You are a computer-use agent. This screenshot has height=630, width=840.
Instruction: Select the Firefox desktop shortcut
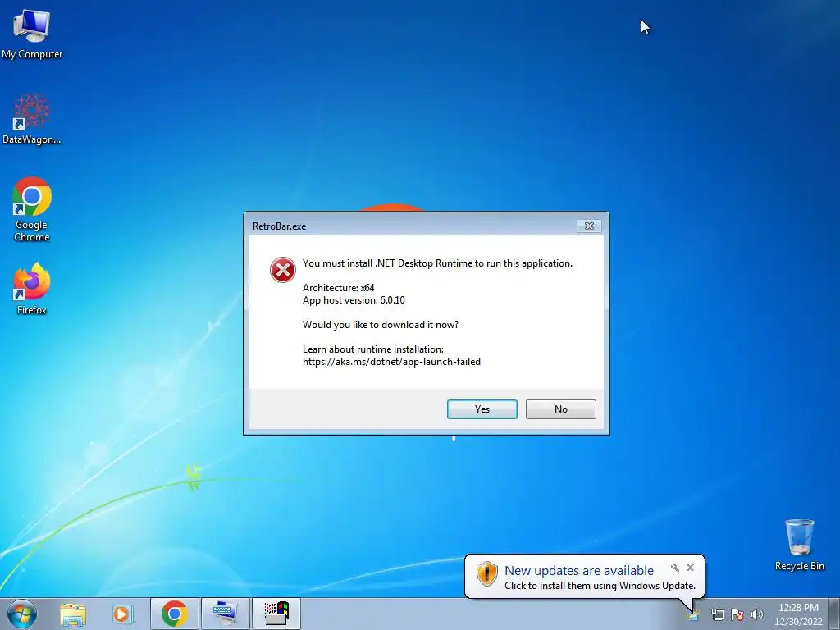[x=32, y=288]
